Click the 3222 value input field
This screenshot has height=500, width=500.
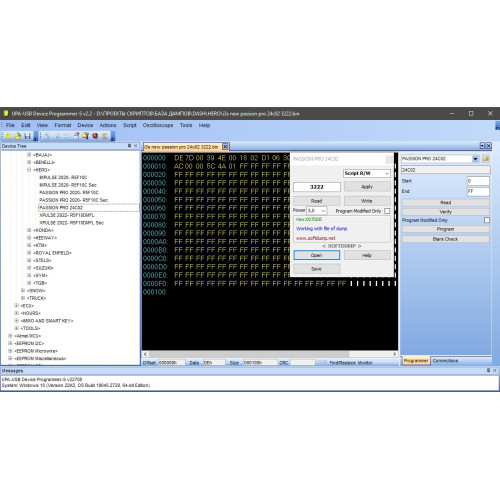click(x=317, y=187)
